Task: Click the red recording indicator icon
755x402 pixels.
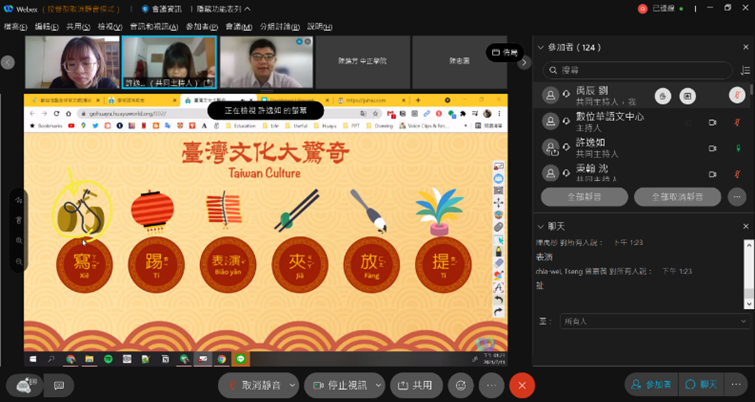Action: [642, 9]
